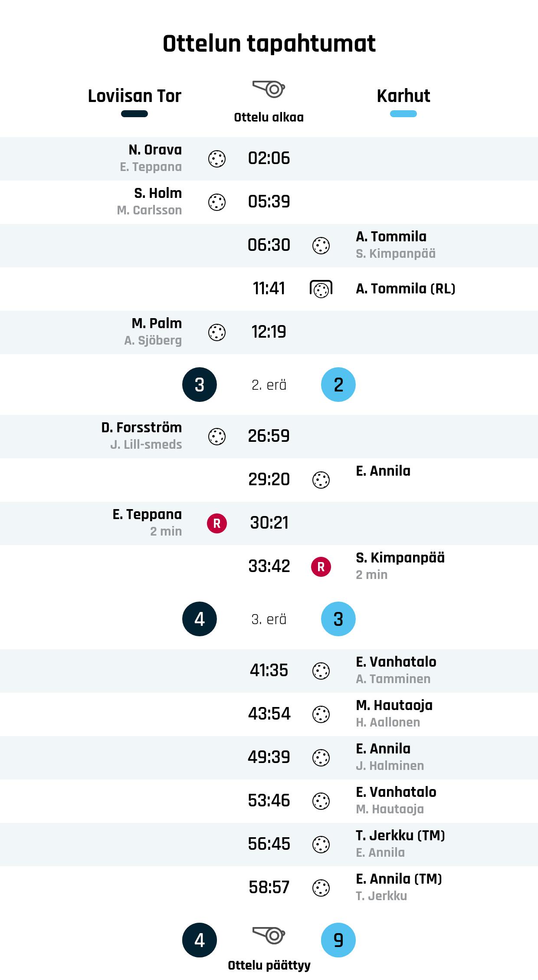
Task: Click the penalty shot icon at 11:41
Action: 321,289
